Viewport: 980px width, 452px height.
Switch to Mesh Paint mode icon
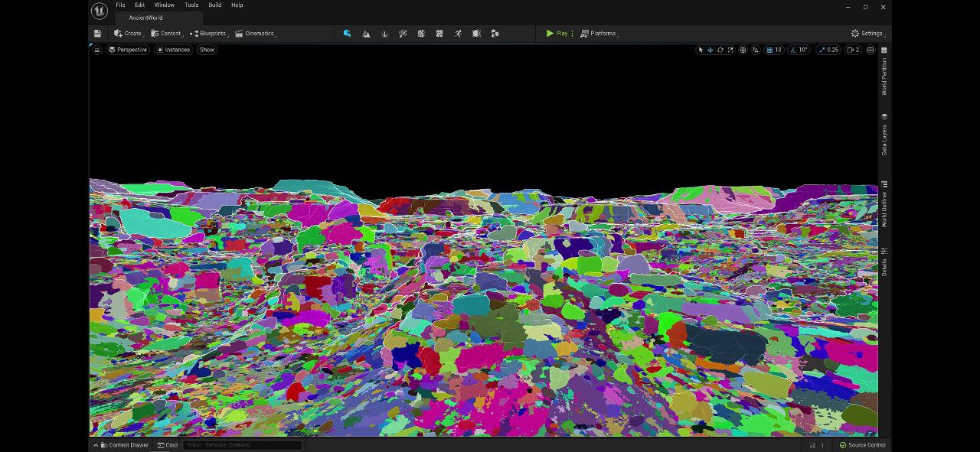point(403,34)
